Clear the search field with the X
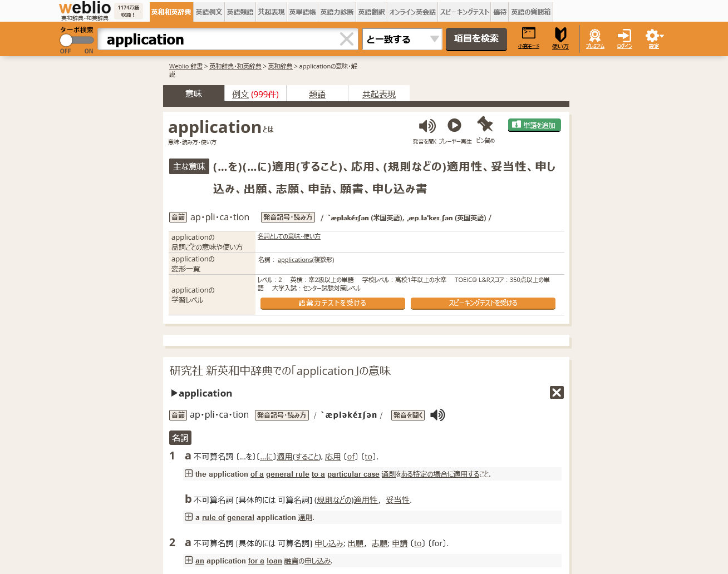The height and width of the screenshot is (574, 728). (346, 39)
